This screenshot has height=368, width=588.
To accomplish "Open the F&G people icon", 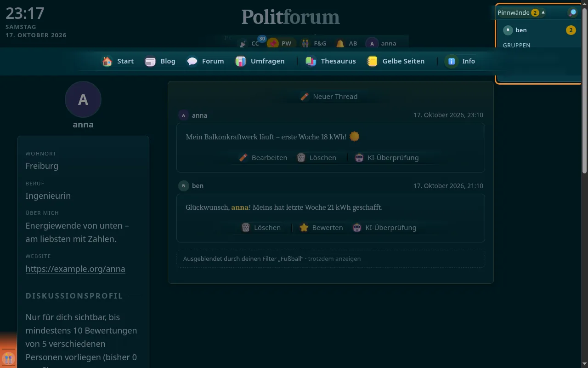I will (x=314, y=43).
